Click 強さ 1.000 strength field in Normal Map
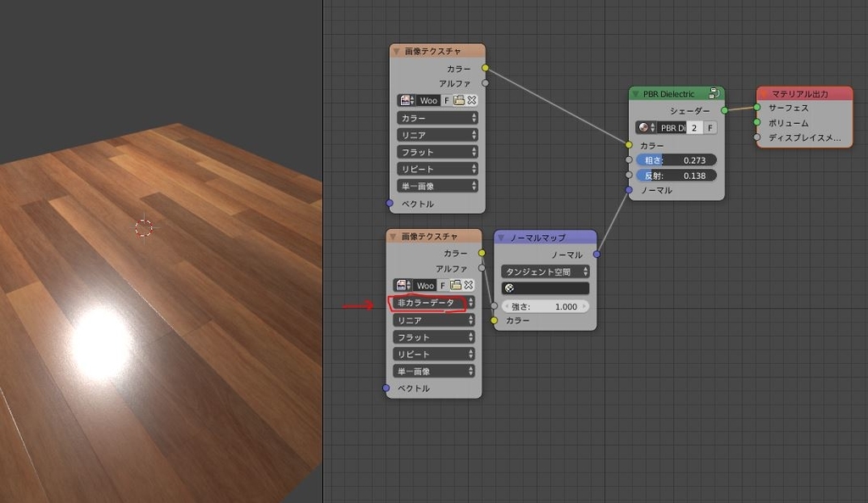 tap(545, 306)
